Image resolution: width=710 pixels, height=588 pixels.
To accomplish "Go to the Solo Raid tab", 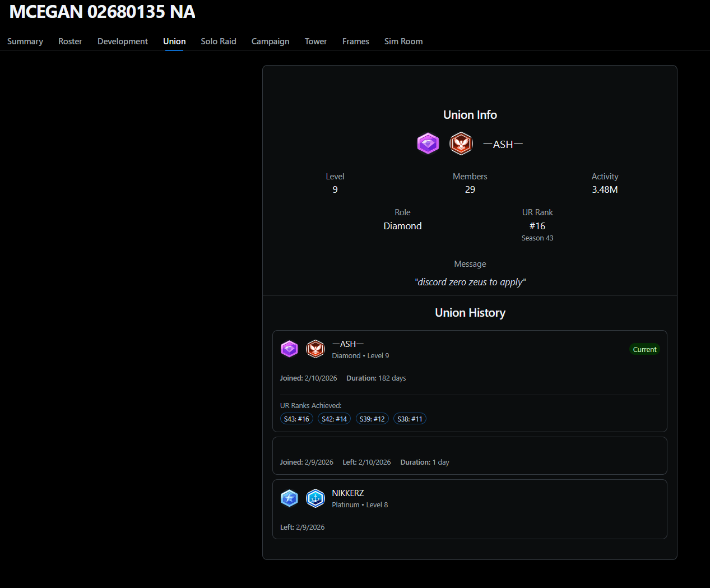I will tap(219, 41).
